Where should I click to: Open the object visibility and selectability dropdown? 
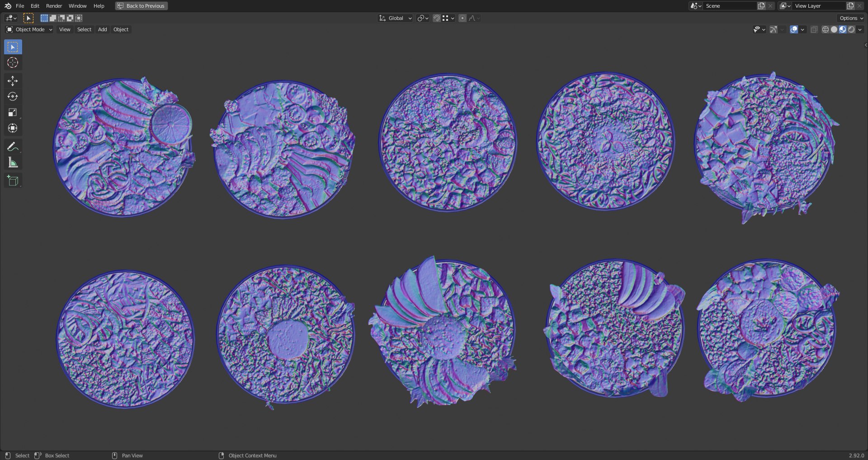(x=759, y=29)
